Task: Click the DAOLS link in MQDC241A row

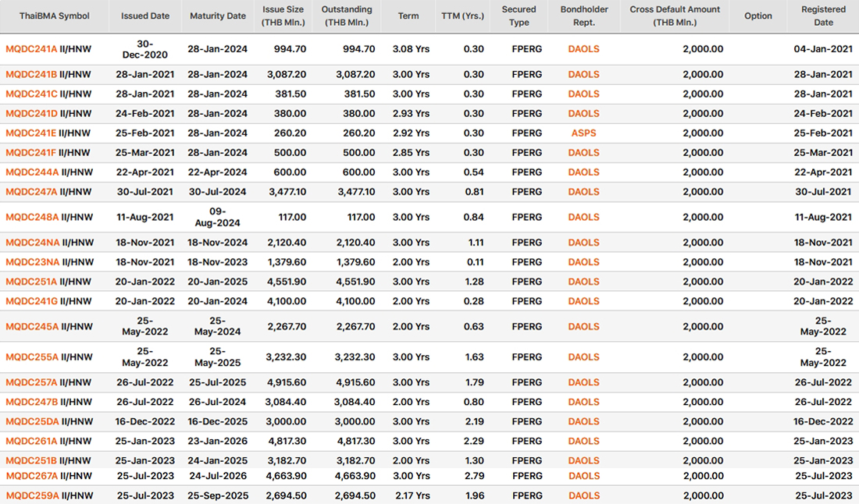Action: point(583,49)
